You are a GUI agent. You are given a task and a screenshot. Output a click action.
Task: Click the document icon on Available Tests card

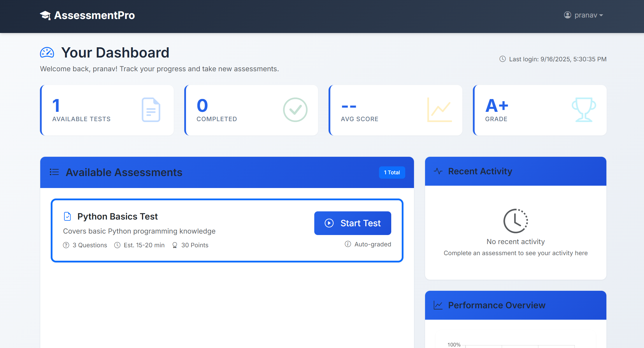[x=151, y=110]
